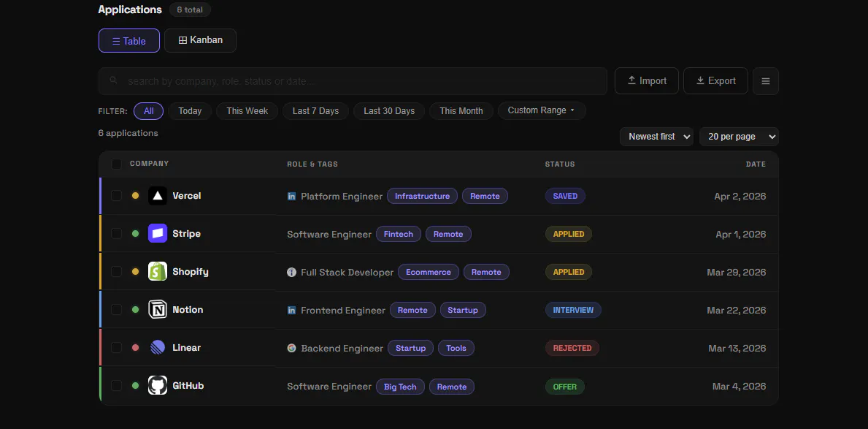Click the info source icon beside Full Stack Developer
This screenshot has height=429, width=868.
(x=292, y=272)
